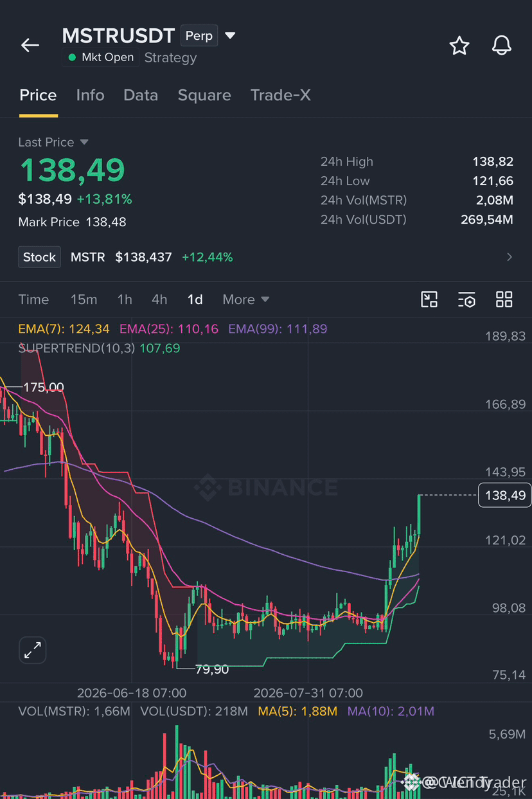This screenshot has height=799, width=532.
Task: Tap the +13,81% change percentage
Action: [x=104, y=199]
